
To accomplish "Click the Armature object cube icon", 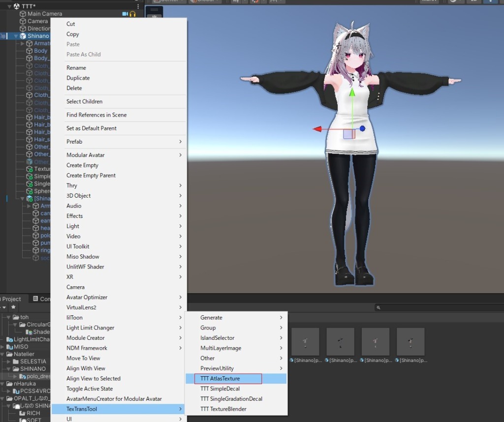I will (29, 43).
